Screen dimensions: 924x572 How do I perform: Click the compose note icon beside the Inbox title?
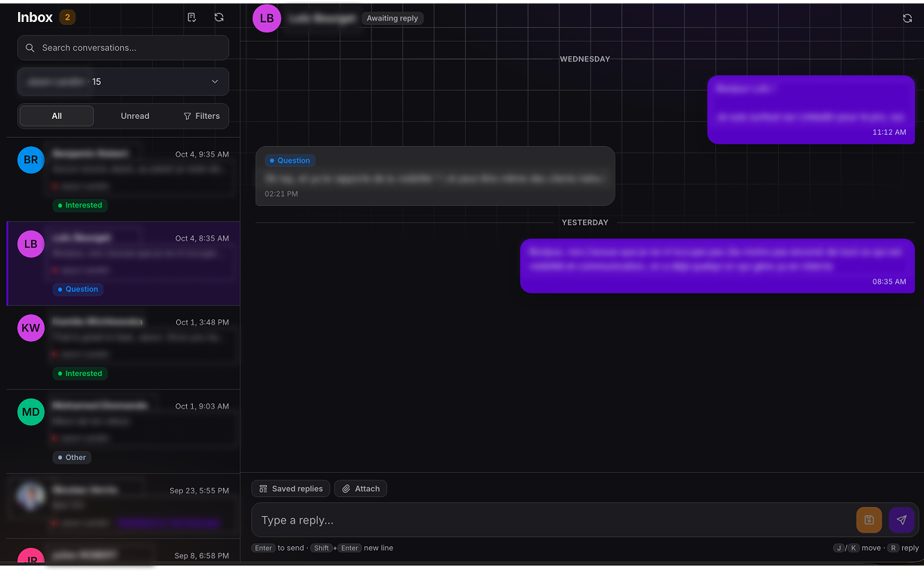click(192, 17)
